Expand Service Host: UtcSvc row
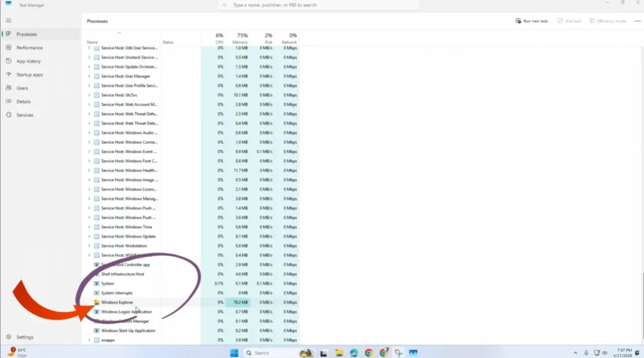Screen dimensions: 644x358 pos(89,95)
